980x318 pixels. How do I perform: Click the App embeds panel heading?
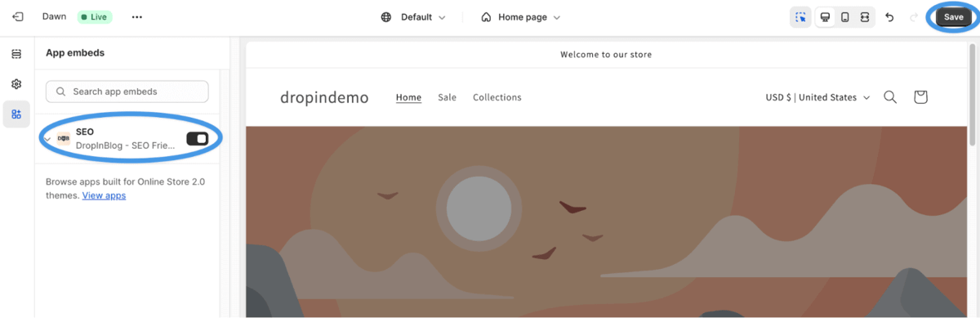tap(75, 53)
